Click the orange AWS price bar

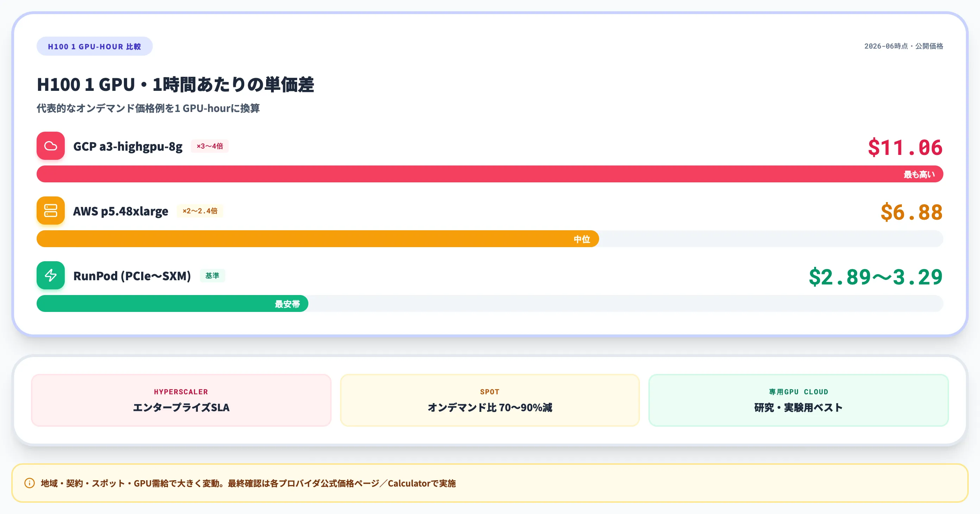318,239
